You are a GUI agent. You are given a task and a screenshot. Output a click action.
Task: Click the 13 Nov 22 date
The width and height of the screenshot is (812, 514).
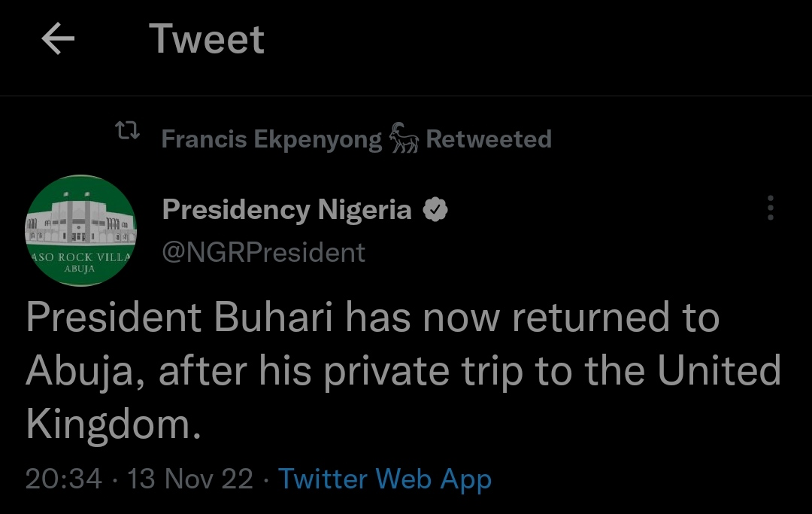coord(190,479)
